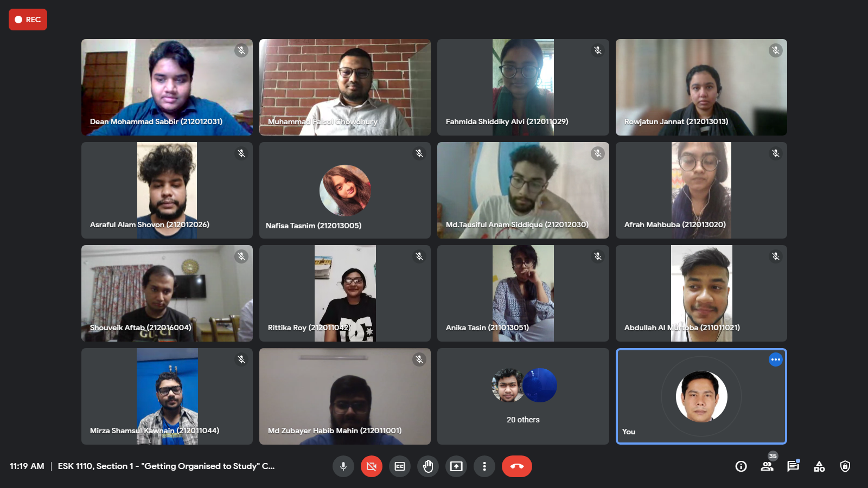
Task: Open options on your own tile
Action: point(776,359)
